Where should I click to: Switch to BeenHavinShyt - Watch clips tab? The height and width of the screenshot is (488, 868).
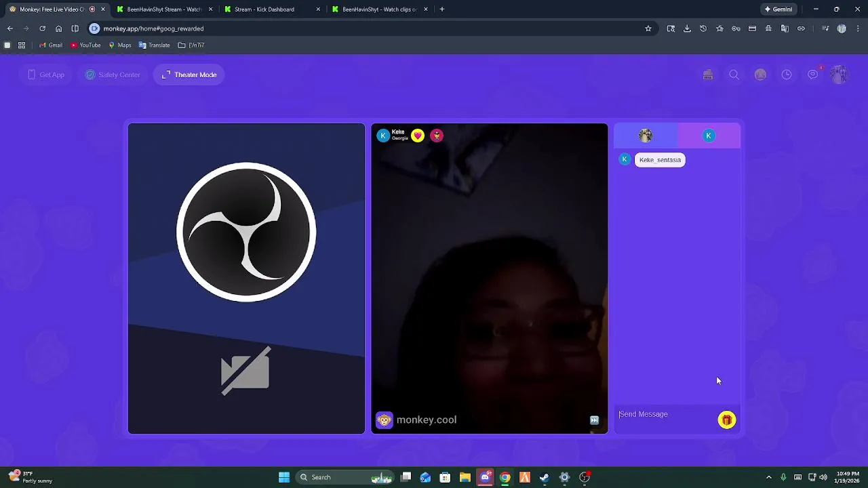point(380,9)
